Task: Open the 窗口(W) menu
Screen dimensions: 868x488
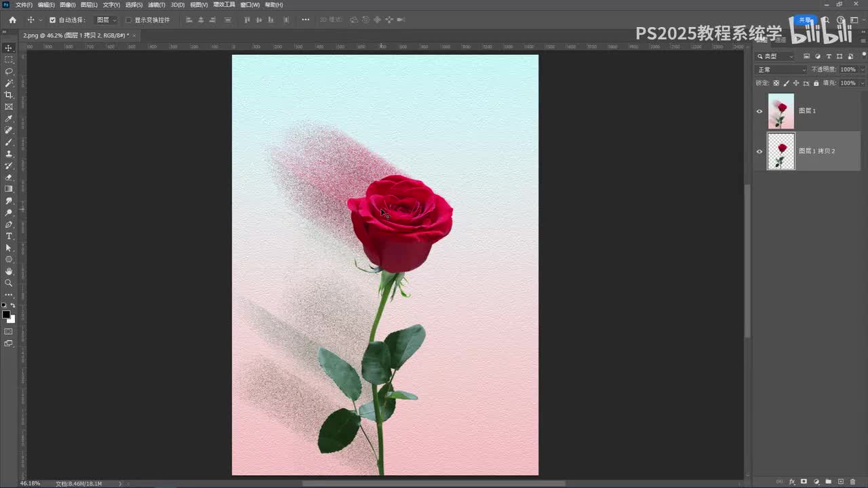Action: click(x=250, y=5)
